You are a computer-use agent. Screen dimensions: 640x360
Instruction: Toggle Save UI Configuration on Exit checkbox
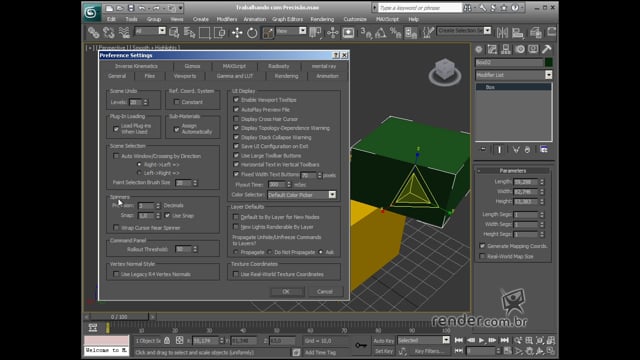click(236, 146)
